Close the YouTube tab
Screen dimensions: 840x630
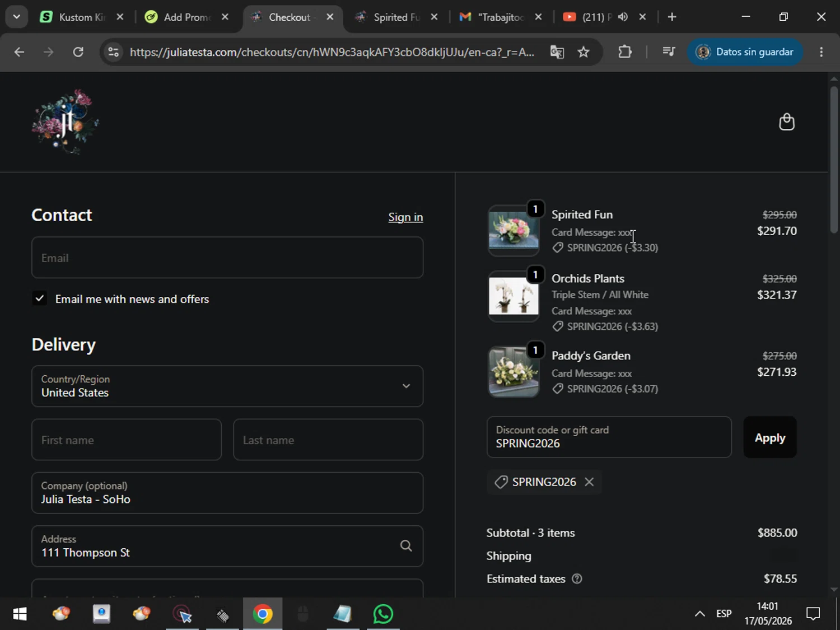(643, 17)
